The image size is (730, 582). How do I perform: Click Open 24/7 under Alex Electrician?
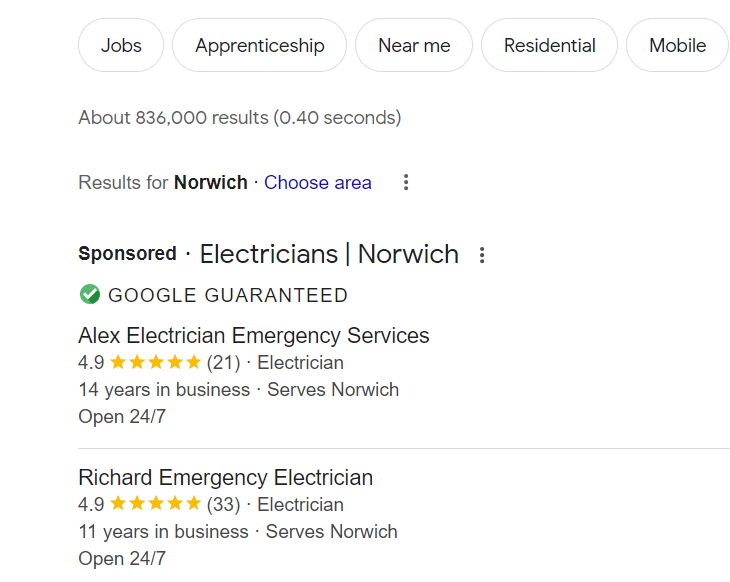[122, 416]
